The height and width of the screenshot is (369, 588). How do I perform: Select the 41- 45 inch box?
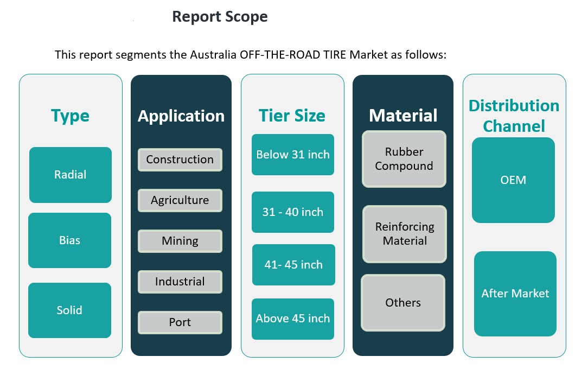point(293,265)
